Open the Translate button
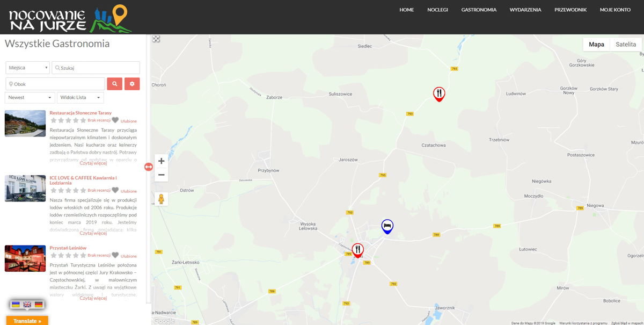The width and height of the screenshot is (644, 325). pyautogui.click(x=27, y=321)
